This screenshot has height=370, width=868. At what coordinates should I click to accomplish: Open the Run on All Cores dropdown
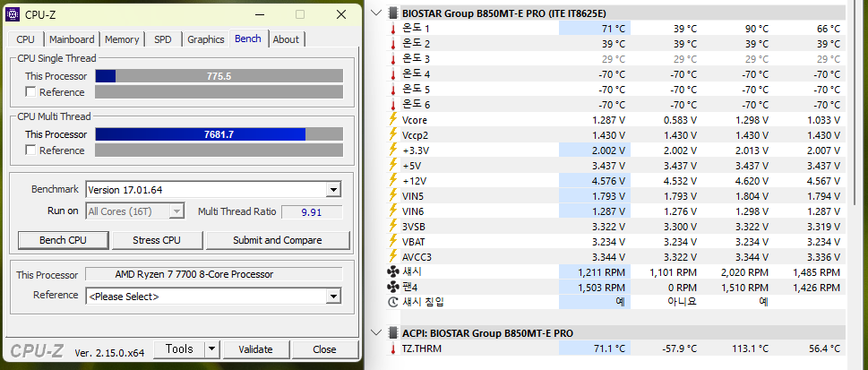point(176,211)
